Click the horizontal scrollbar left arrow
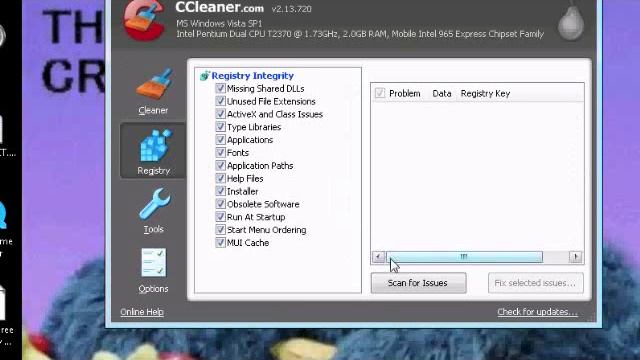The image size is (640, 360). pos(378,257)
